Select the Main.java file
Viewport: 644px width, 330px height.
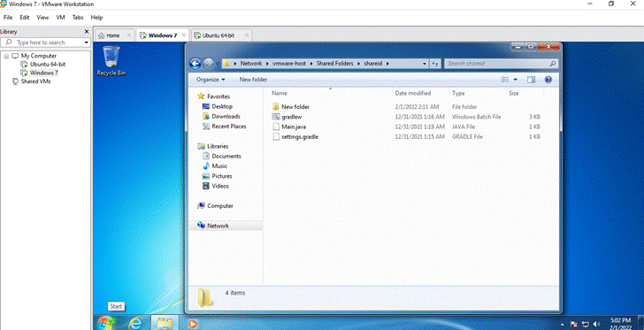(x=294, y=127)
